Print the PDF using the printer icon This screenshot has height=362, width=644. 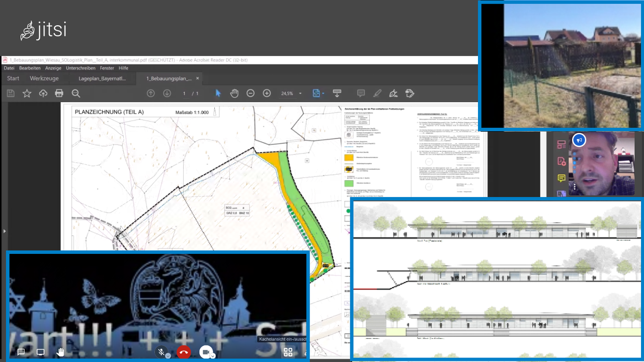point(59,94)
